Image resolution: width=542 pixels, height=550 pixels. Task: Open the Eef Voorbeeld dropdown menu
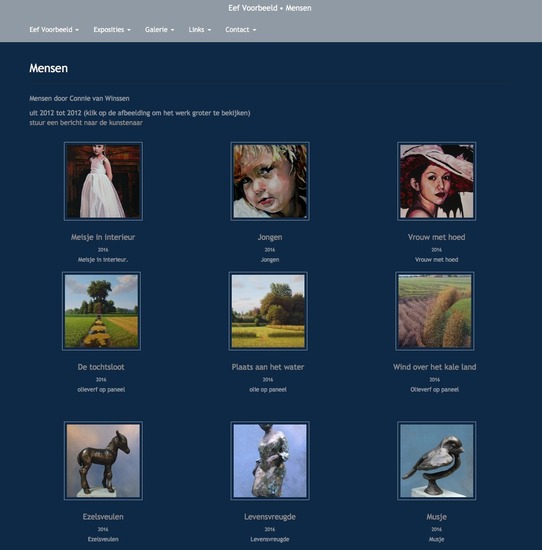click(x=54, y=30)
